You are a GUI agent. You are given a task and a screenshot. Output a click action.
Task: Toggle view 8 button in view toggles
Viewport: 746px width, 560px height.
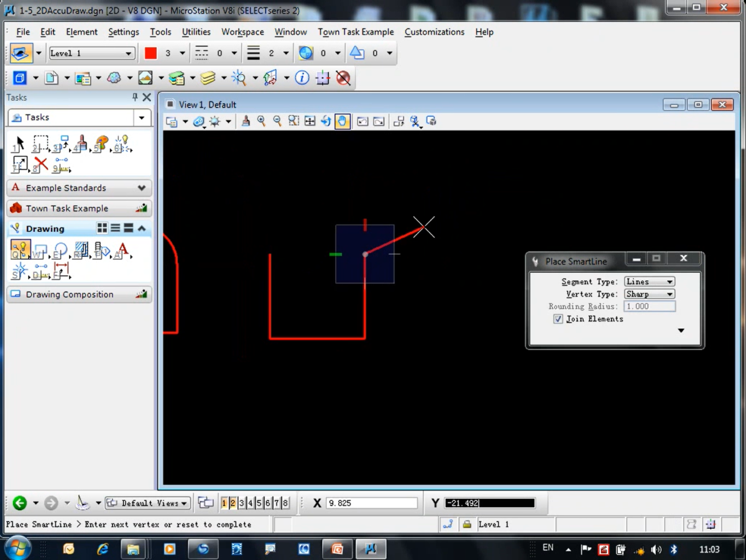pos(285,503)
